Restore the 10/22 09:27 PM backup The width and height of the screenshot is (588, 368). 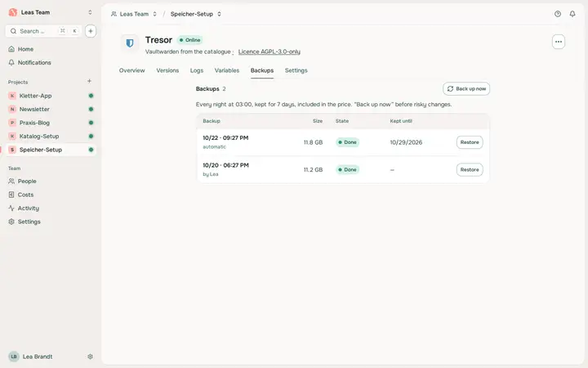pos(470,142)
